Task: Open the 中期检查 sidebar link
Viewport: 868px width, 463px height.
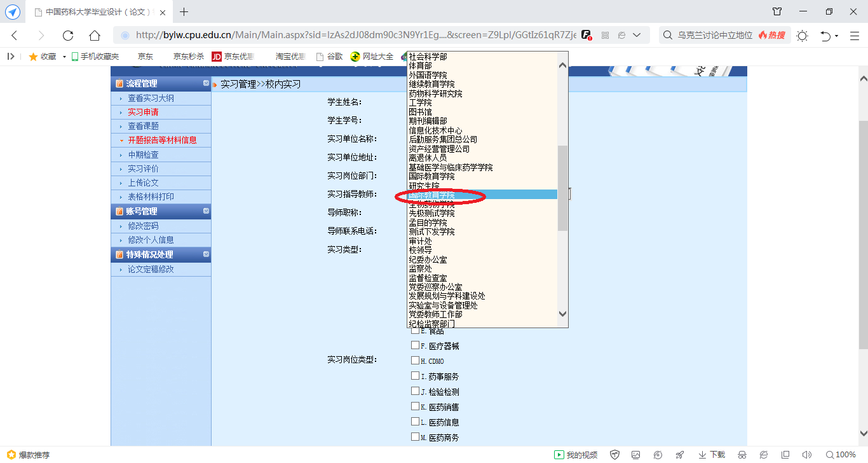Action: click(143, 155)
